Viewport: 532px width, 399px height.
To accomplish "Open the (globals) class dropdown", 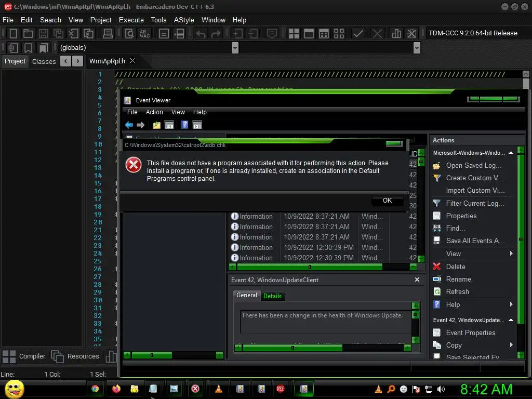I will click(235, 48).
